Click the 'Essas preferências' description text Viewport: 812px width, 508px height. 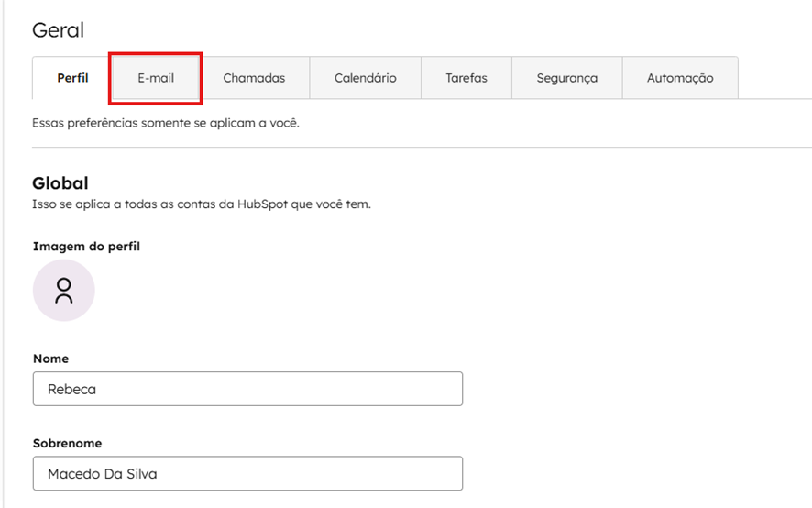point(165,123)
